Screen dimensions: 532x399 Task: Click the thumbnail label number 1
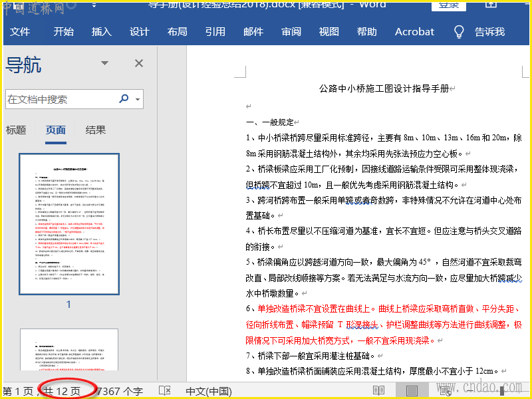(68, 305)
